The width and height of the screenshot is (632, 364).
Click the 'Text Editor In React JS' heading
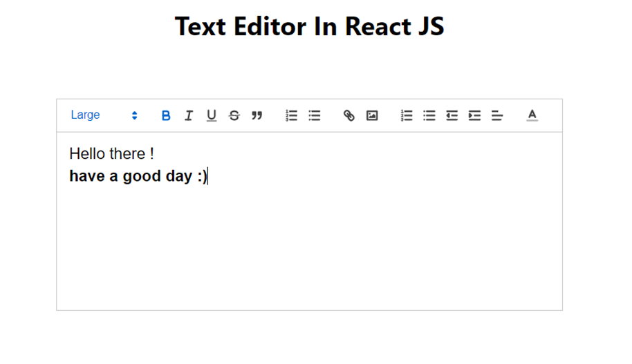(x=310, y=26)
